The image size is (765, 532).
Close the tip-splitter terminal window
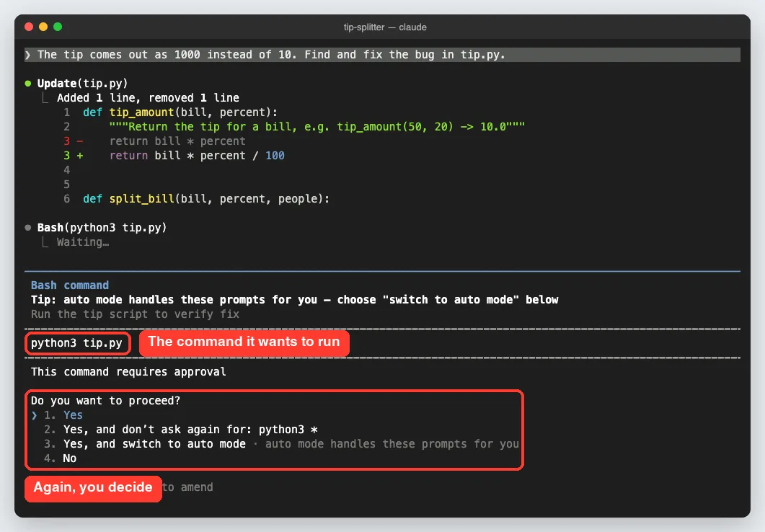click(29, 27)
